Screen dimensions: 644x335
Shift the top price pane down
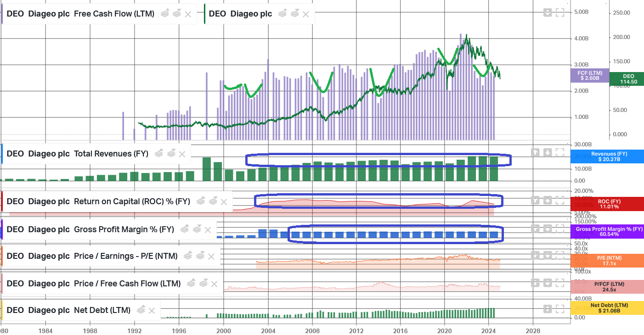[547, 13]
